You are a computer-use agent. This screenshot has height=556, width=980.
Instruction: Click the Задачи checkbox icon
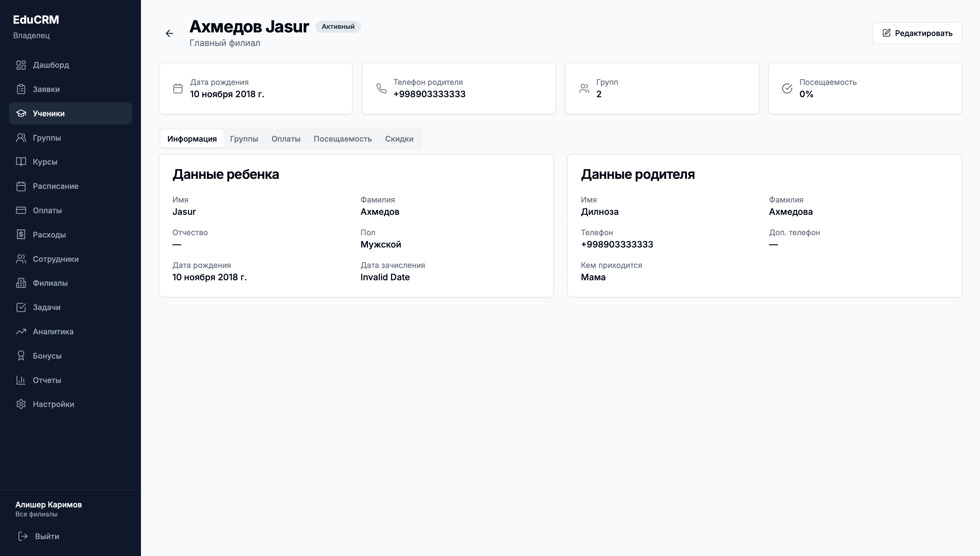[21, 307]
